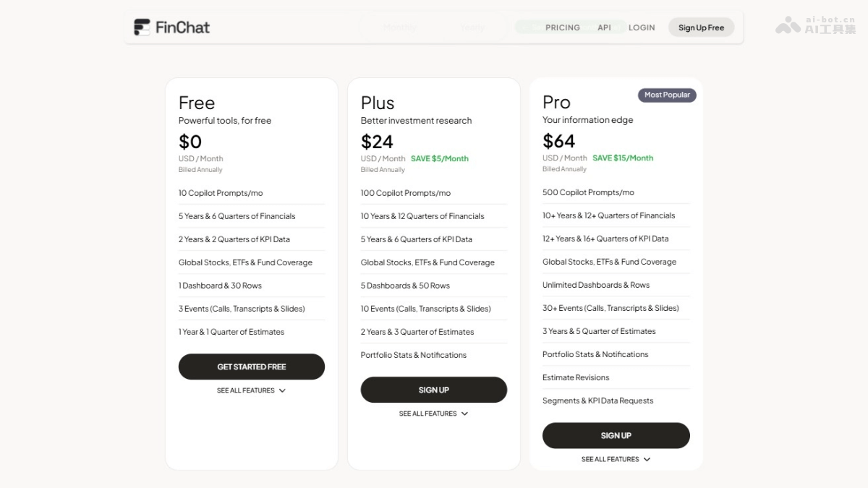
Task: Click the GET STARTED FREE button
Action: point(252,367)
